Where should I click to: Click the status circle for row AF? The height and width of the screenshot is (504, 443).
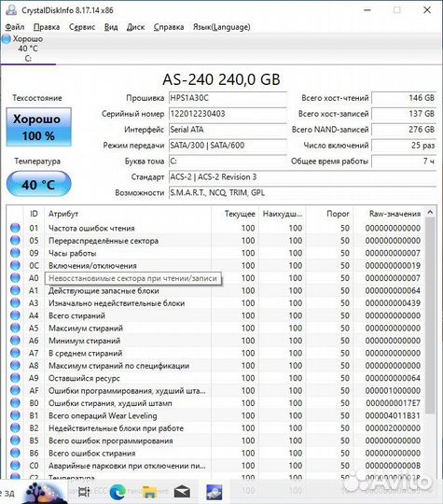[x=15, y=390]
